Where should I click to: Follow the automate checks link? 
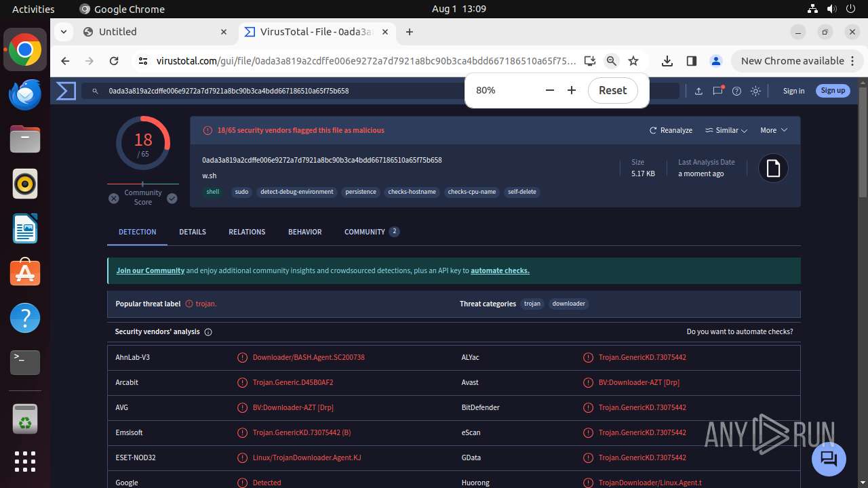tap(500, 270)
